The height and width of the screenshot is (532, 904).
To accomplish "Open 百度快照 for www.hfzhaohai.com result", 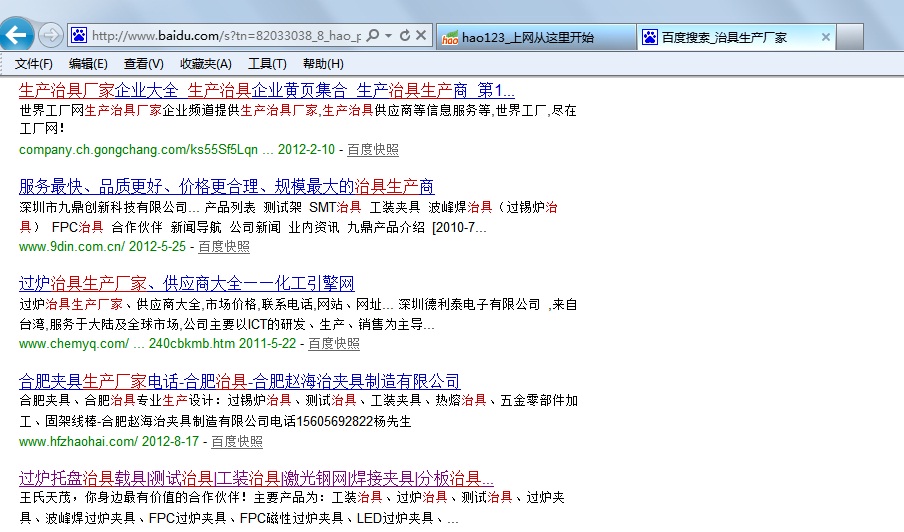I will (x=237, y=442).
